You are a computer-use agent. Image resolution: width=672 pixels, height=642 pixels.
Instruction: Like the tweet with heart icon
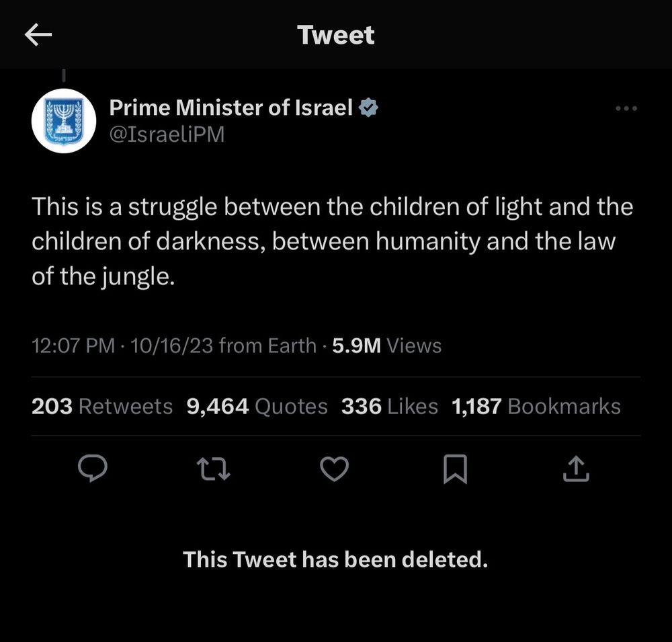tap(334, 469)
